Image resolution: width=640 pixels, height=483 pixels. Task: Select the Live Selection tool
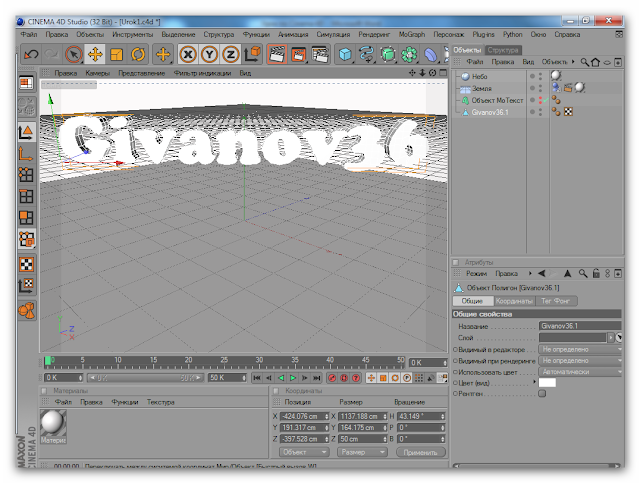click(x=74, y=54)
